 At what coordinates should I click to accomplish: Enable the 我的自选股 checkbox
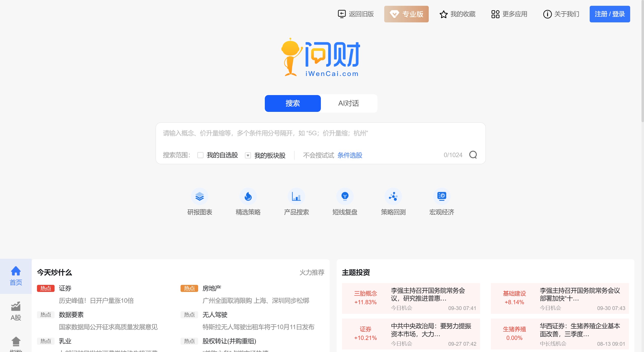coord(200,155)
